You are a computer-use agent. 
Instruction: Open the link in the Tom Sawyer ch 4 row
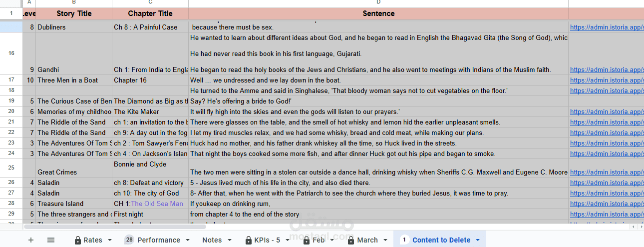(x=607, y=153)
